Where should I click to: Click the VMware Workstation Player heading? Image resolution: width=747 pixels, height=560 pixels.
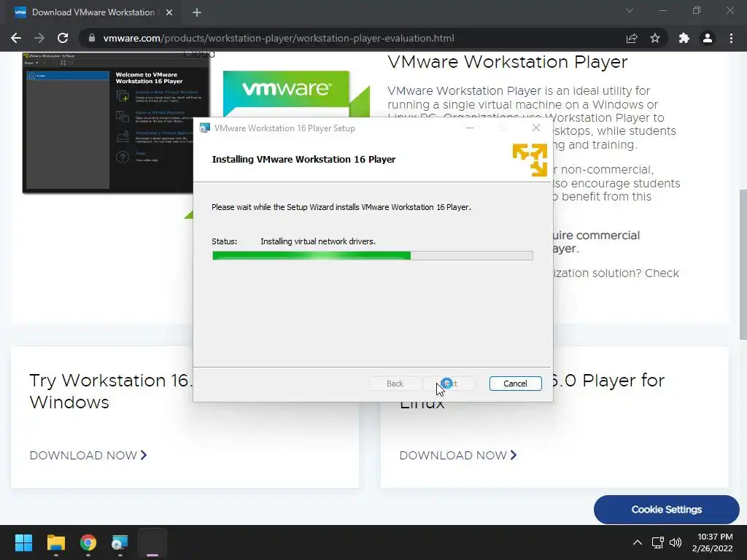[x=508, y=62]
